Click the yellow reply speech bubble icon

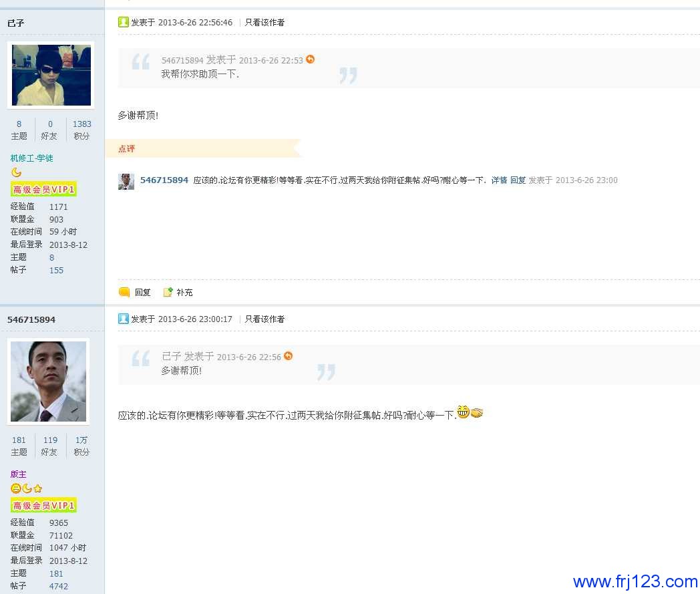click(x=124, y=292)
